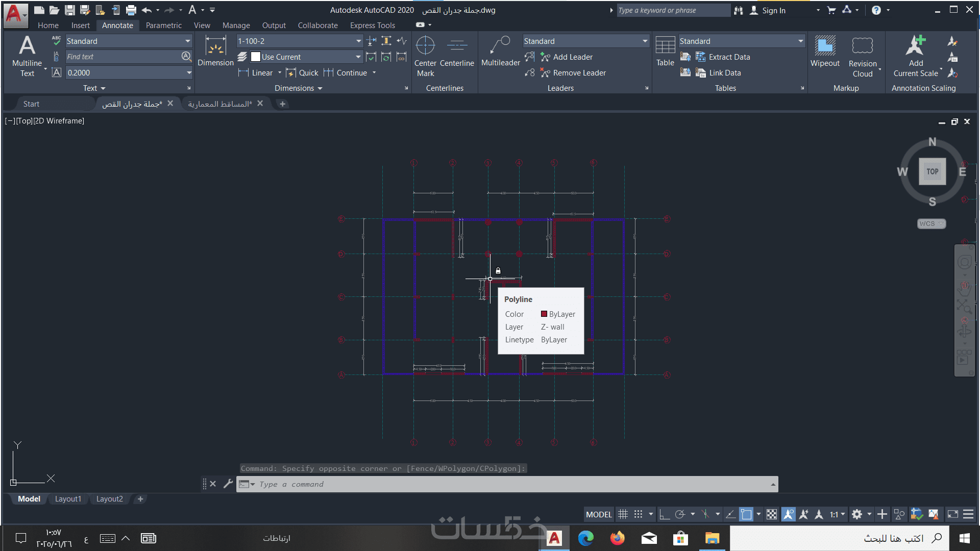Toggle Ortho mode in status bar
The image size is (980, 551).
pos(664,514)
